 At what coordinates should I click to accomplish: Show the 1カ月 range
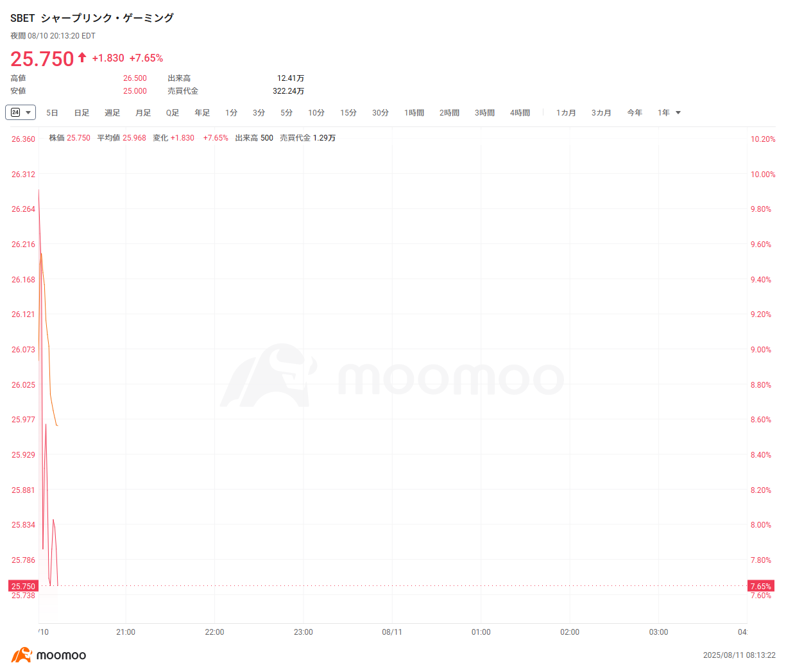[x=566, y=113]
